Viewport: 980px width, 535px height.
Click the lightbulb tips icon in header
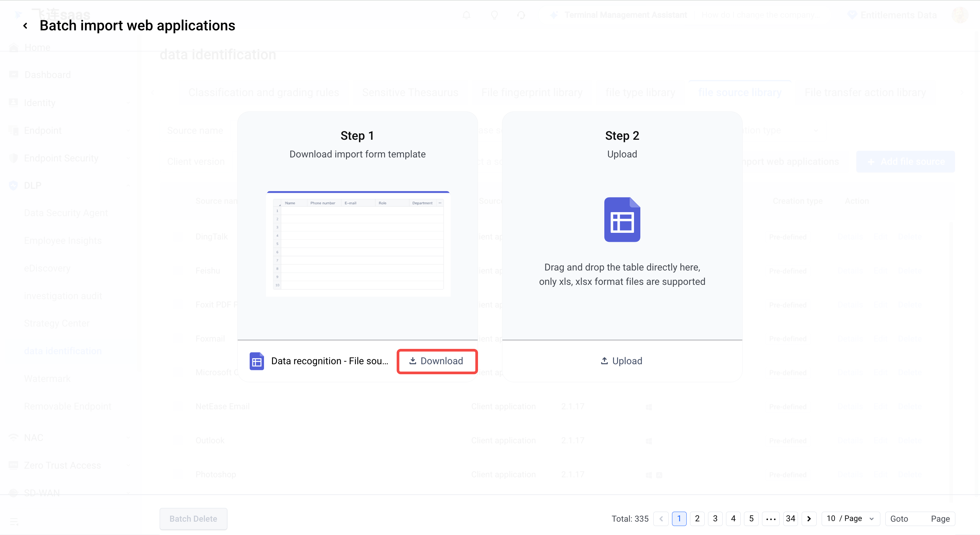pyautogui.click(x=494, y=15)
